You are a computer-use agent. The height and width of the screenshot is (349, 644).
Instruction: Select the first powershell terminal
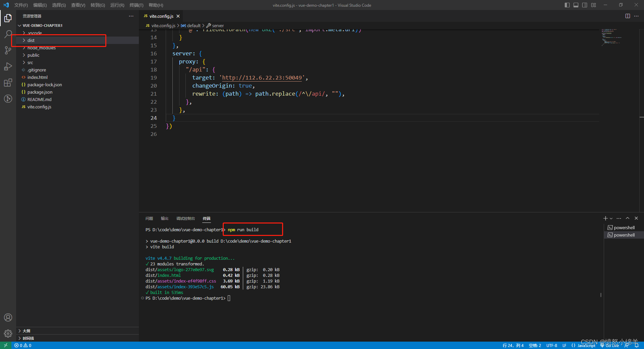(624, 228)
